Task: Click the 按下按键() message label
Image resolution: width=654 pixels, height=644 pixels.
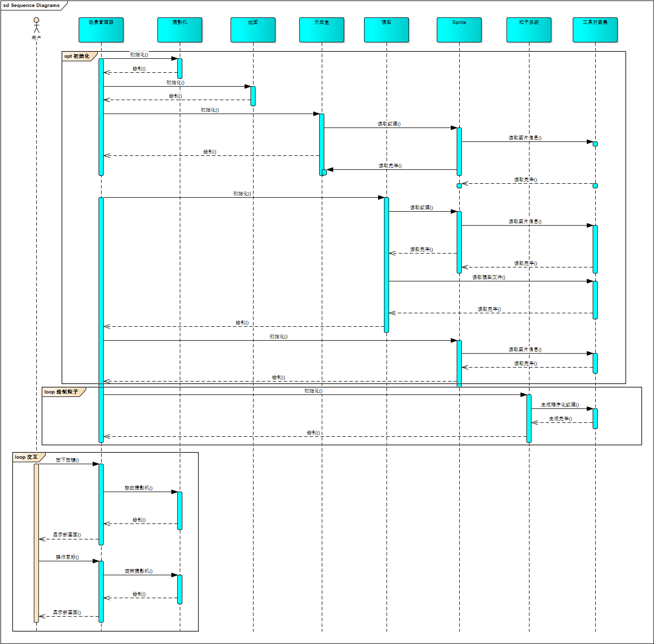Action: click(67, 460)
